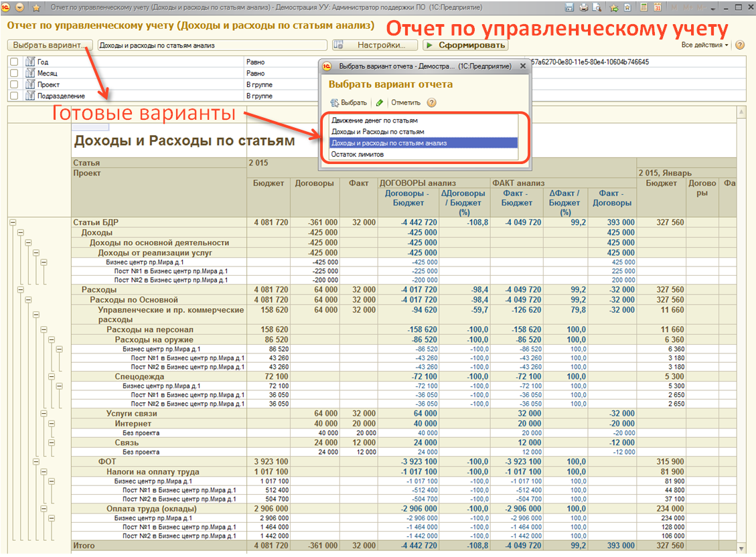Collapse the ФОТ group row
Viewport: 756px width, 557px height.
pyautogui.click(x=37, y=462)
